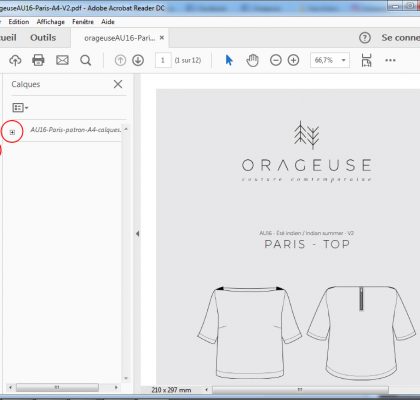
Task: Open the Affichage menu
Action: [51, 22]
